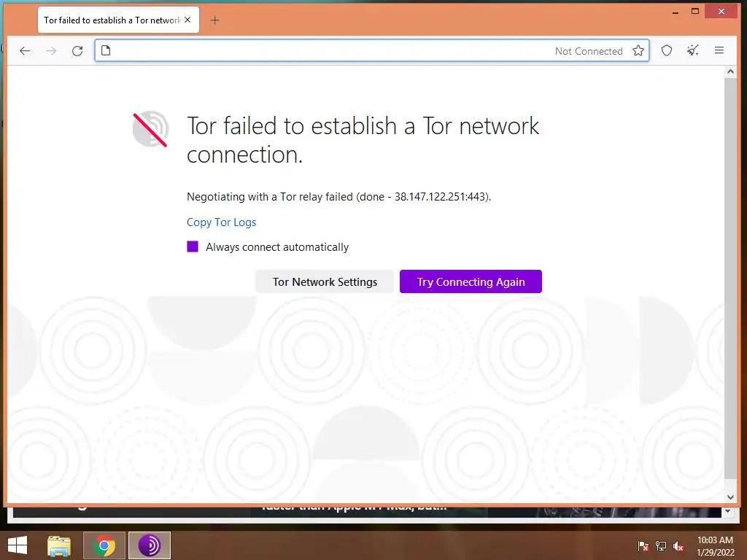
Task: Select the Tor failed to establish tab
Action: (118, 20)
